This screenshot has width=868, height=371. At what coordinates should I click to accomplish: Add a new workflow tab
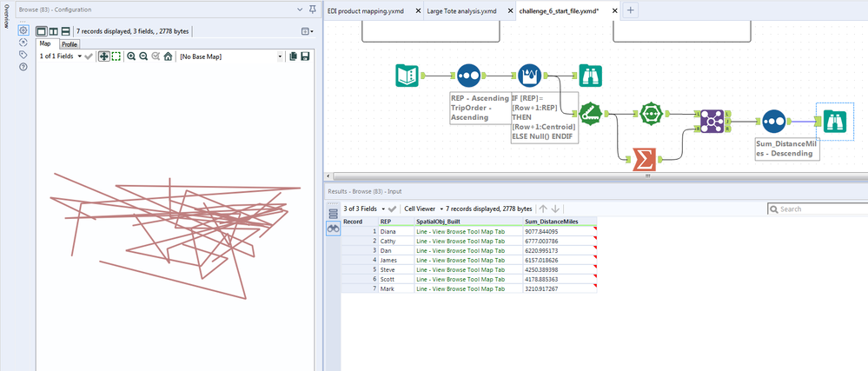(630, 10)
